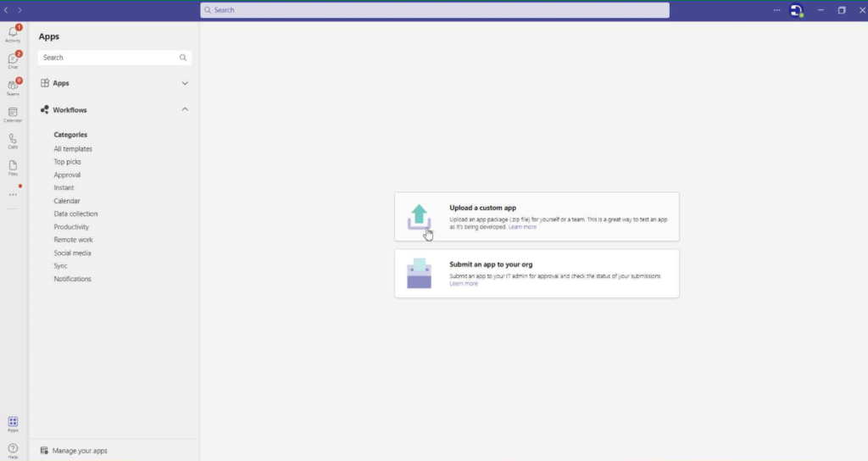
Task: Select the Top picks category
Action: coord(68,162)
